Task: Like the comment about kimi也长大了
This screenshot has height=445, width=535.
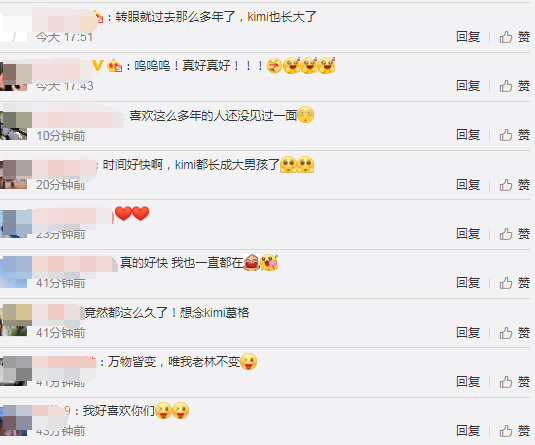Action: pos(515,37)
